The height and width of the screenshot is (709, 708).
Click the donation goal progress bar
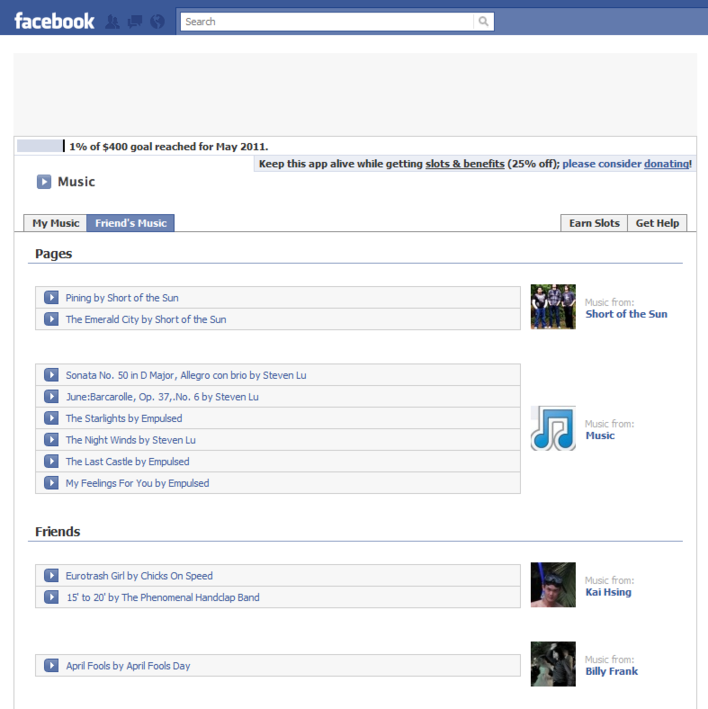pyautogui.click(x=41, y=146)
